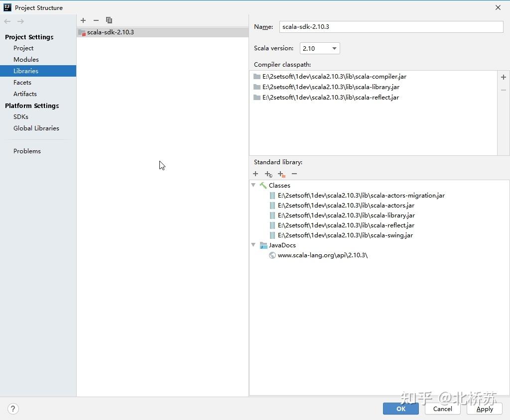This screenshot has height=420, width=510.
Task: Switch to the Modules settings section
Action: (26, 59)
